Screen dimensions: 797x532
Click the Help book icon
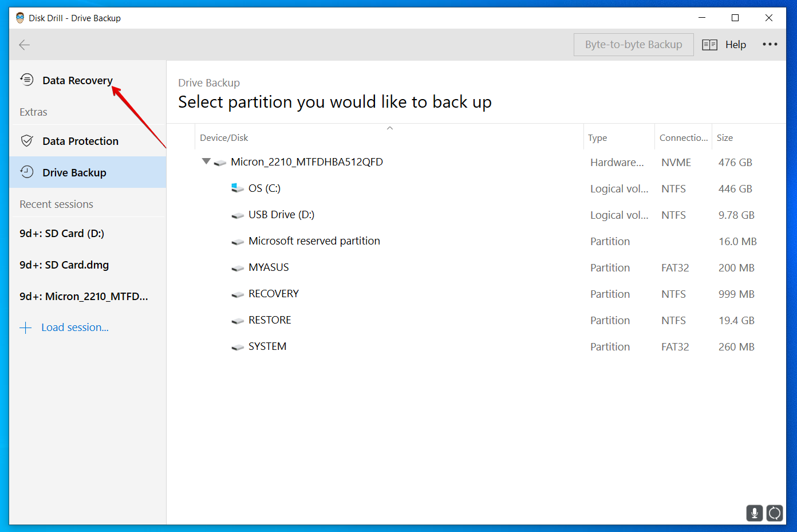(709, 45)
